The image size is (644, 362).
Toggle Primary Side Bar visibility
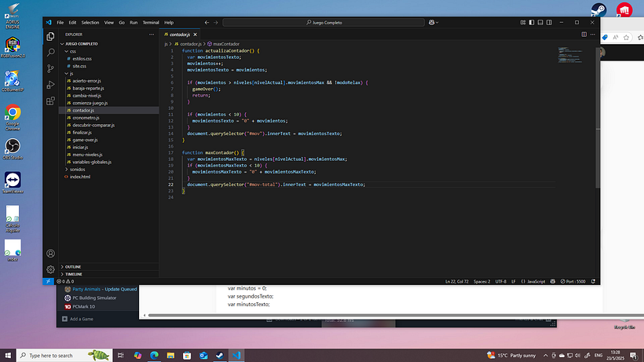pyautogui.click(x=532, y=23)
